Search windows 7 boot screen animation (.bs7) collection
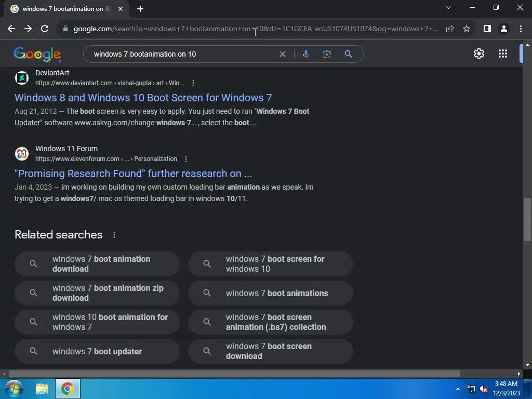Viewport: 532px width, 399px height. 271,322
